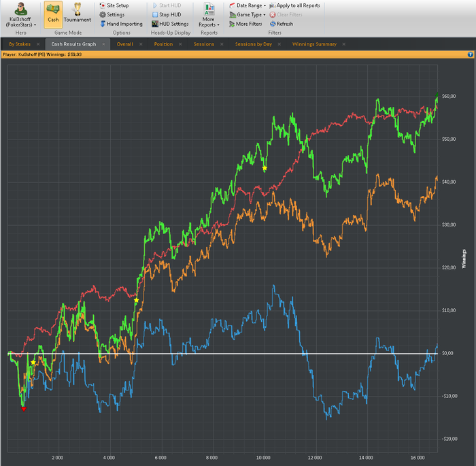Click the -$20,00 axis label
This screenshot has width=476, height=466.
[449, 439]
